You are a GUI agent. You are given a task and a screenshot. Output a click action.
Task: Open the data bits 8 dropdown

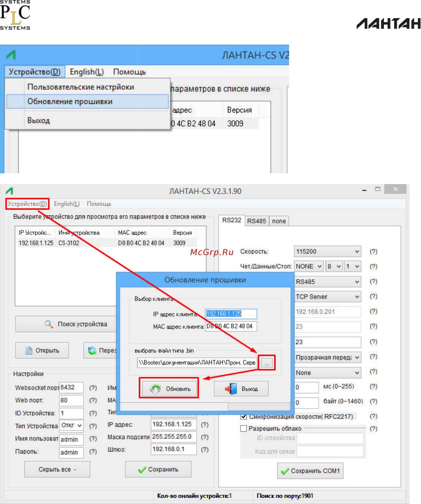pos(334,266)
